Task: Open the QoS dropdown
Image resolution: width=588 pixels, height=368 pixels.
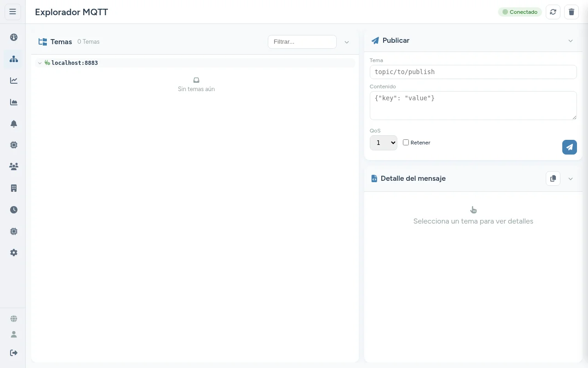Action: click(x=383, y=143)
